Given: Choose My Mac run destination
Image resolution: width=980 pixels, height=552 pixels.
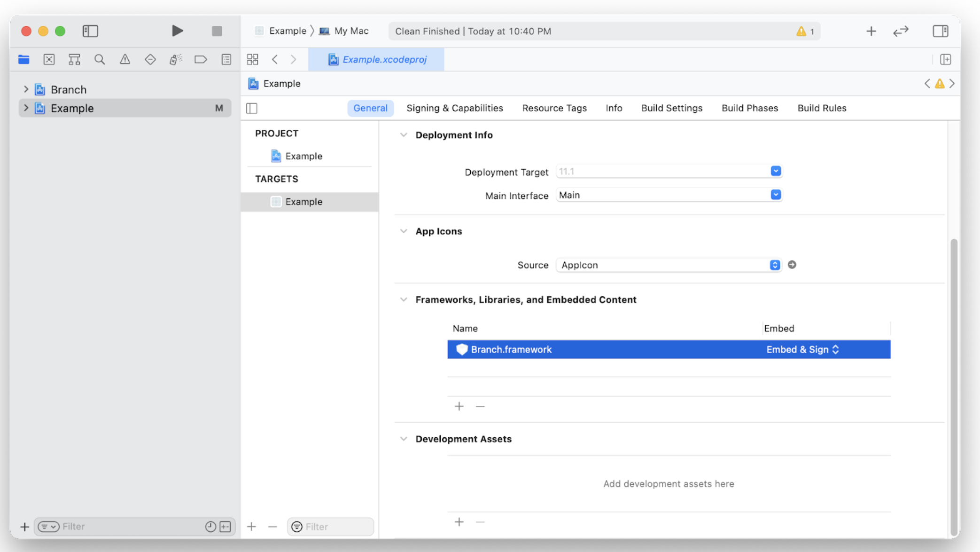Looking at the screenshot, I should pos(344,31).
